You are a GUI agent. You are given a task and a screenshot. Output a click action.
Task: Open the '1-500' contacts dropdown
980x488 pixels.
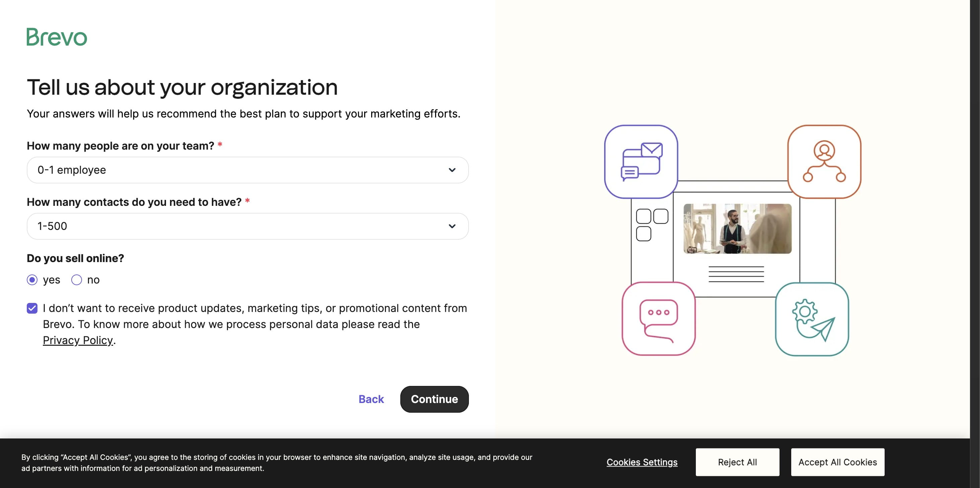(x=247, y=226)
